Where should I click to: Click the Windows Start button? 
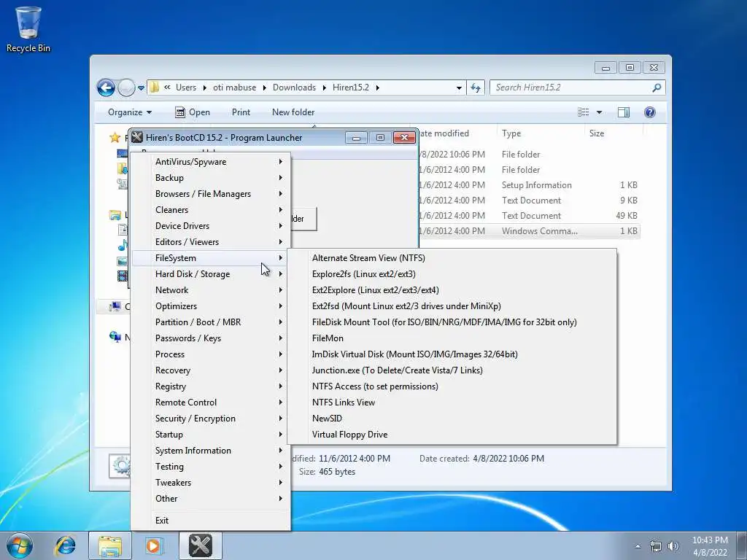coord(20,545)
